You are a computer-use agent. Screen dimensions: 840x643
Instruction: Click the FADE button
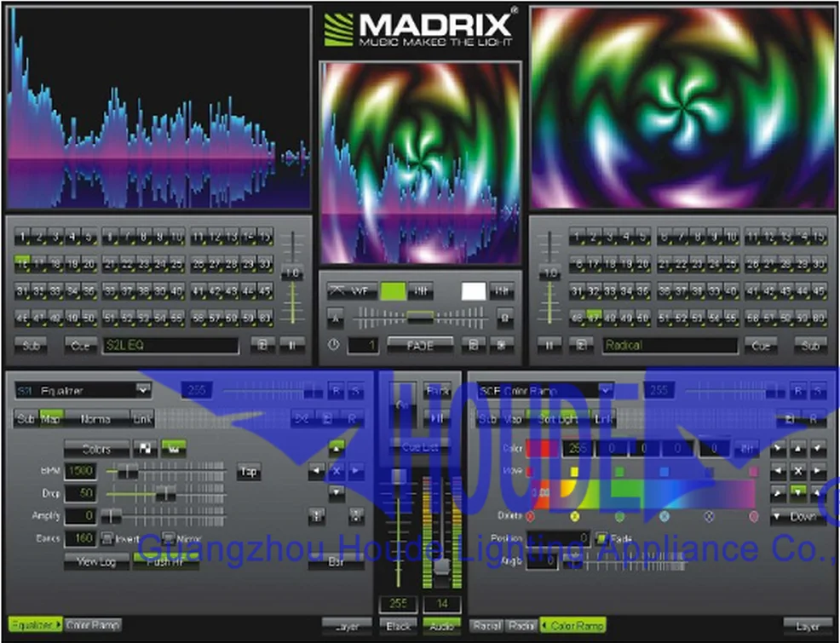(x=421, y=345)
